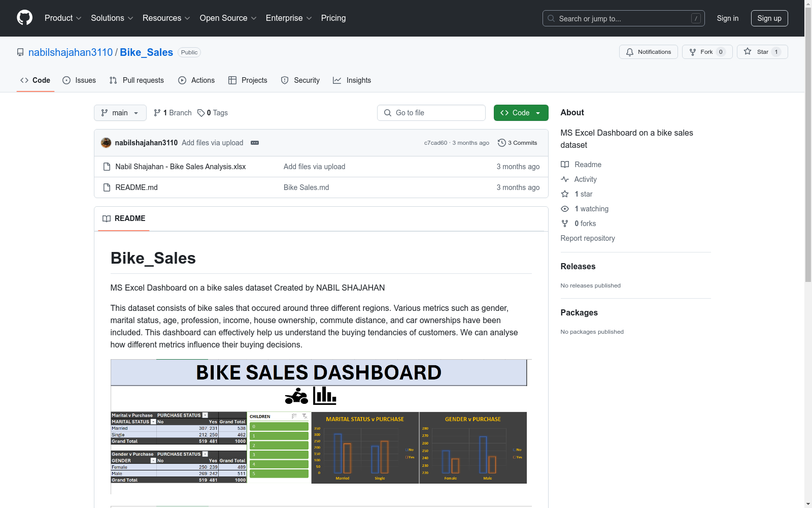The width and height of the screenshot is (812, 508).
Task: Click the slash shortcut key icon
Action: pyautogui.click(x=696, y=18)
